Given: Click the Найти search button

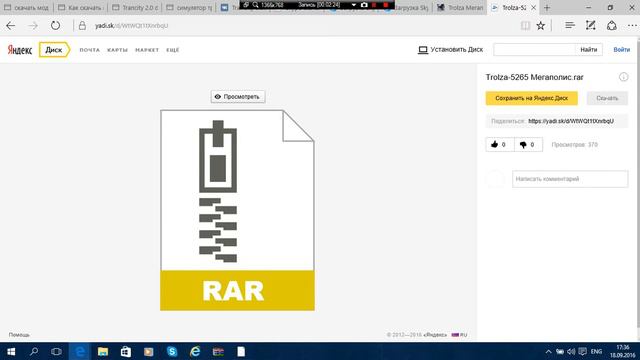Looking at the screenshot, I should pyautogui.click(x=589, y=49).
